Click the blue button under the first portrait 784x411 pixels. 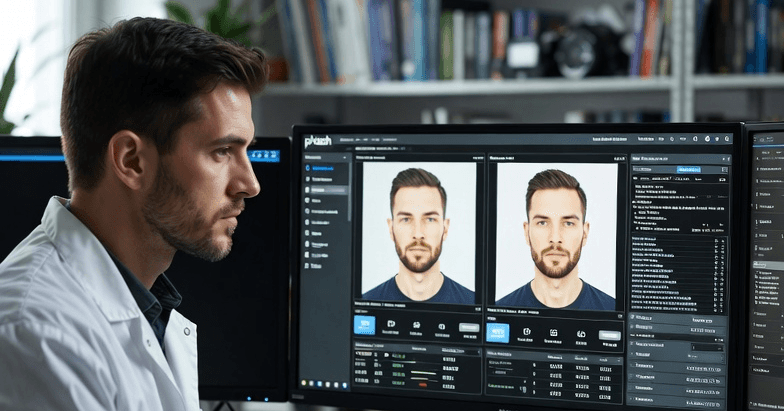tap(364, 325)
